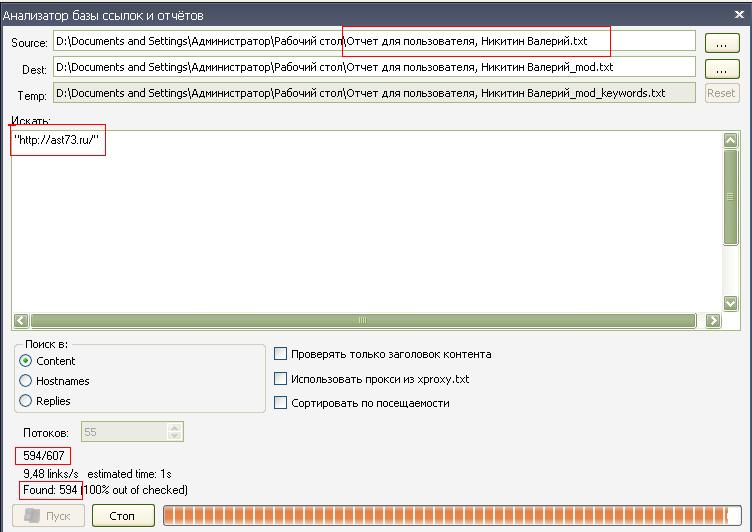
Task: Click the Потоков threads value field
Action: 124,432
